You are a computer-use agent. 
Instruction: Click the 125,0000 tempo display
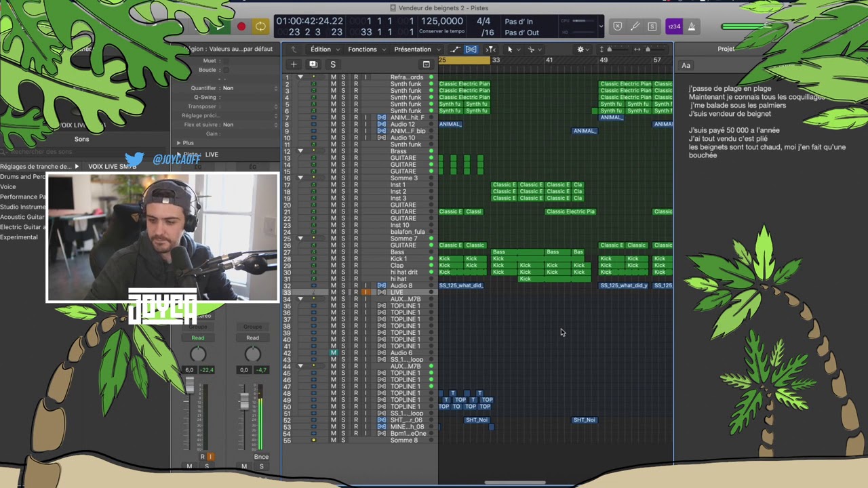[x=442, y=22]
